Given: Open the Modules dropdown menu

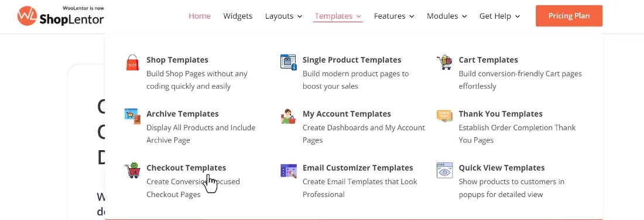Looking at the screenshot, I should click(x=447, y=16).
